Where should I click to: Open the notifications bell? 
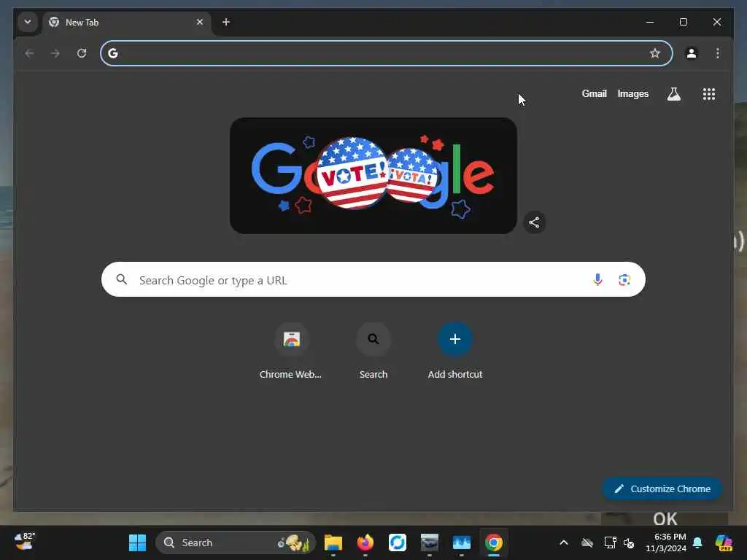click(x=697, y=542)
